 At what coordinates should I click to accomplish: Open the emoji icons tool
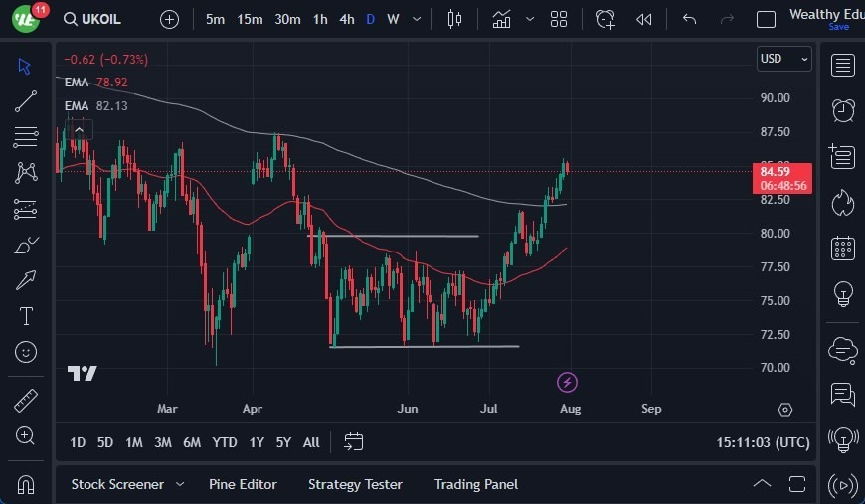pos(26,352)
